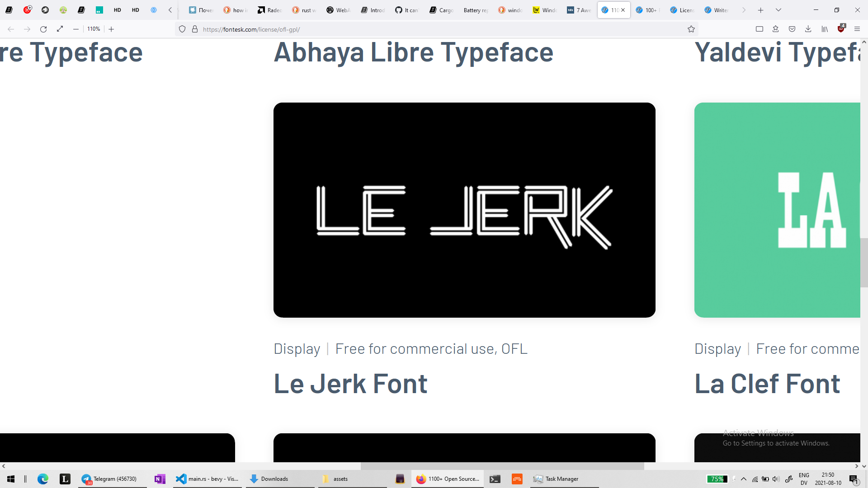The height and width of the screenshot is (488, 868).
Task: Switch to the Visual Studio Code window
Action: 208,479
